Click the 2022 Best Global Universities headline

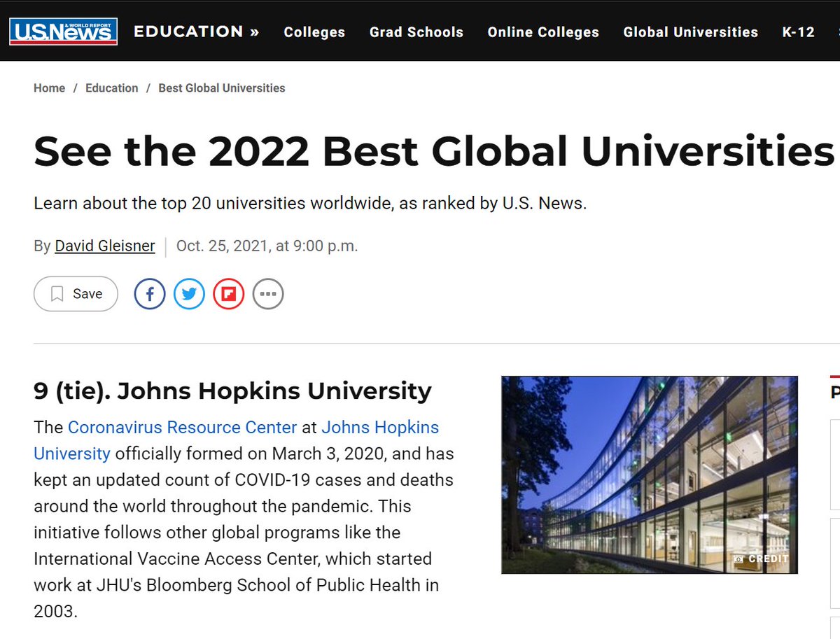click(x=434, y=150)
